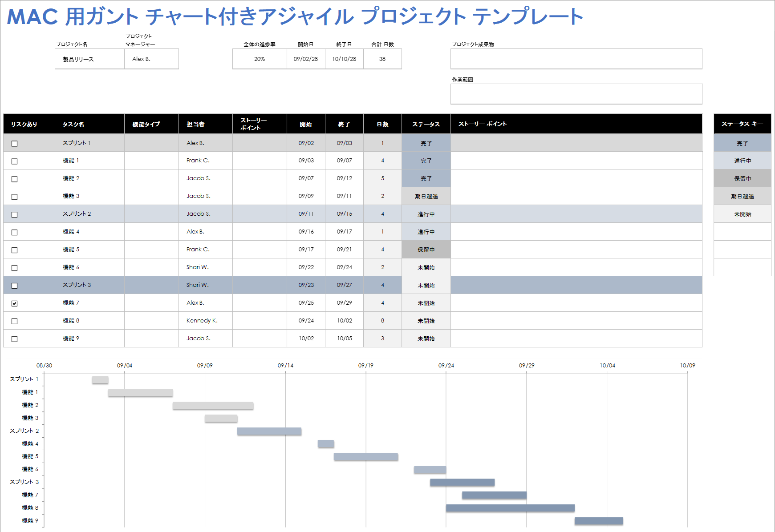Select Gantt bar for 機能 5
Screen dimensions: 775x532
(x=366, y=456)
